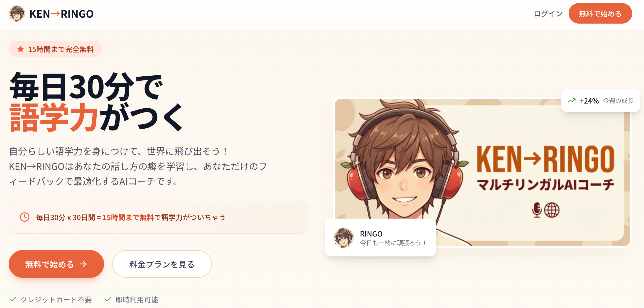The image size is (644, 308).
Task: Click arrow on hero 無料で始める button
Action: point(83,264)
